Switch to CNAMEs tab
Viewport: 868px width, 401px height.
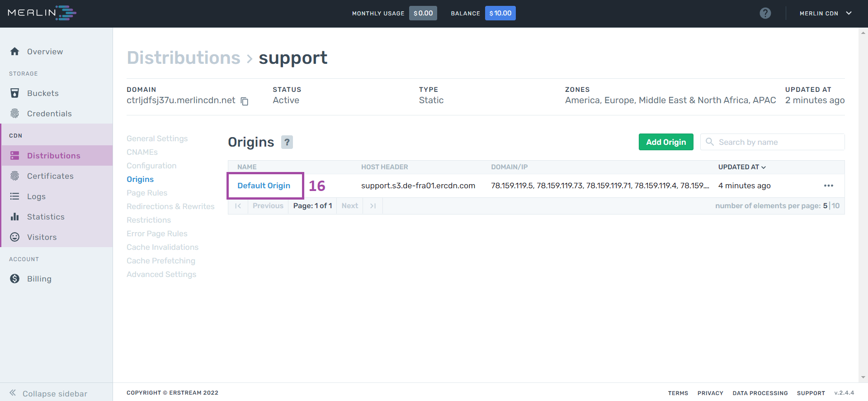142,152
